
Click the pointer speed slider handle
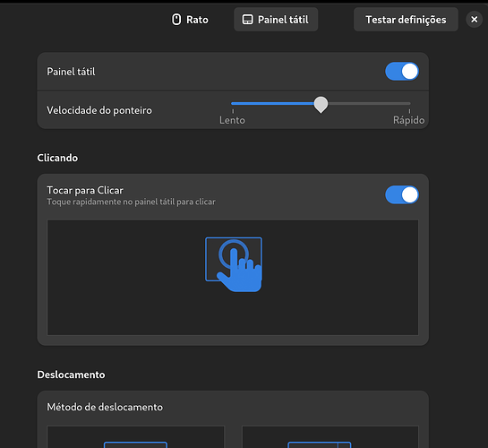pyautogui.click(x=321, y=104)
